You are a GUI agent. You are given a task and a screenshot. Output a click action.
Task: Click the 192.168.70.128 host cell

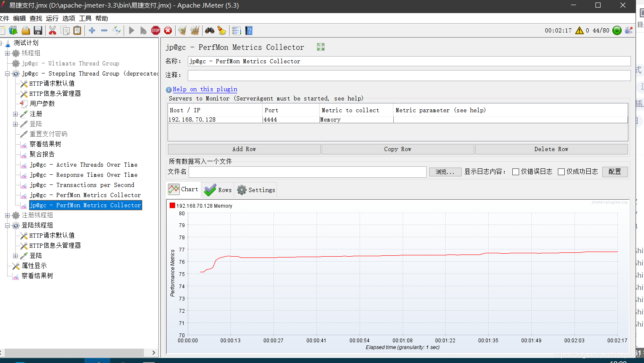point(215,119)
